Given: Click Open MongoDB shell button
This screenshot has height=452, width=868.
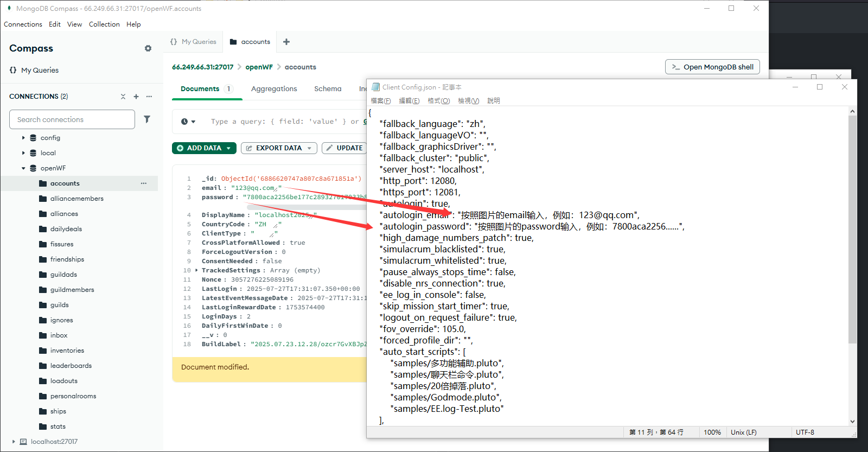Looking at the screenshot, I should click(x=712, y=67).
